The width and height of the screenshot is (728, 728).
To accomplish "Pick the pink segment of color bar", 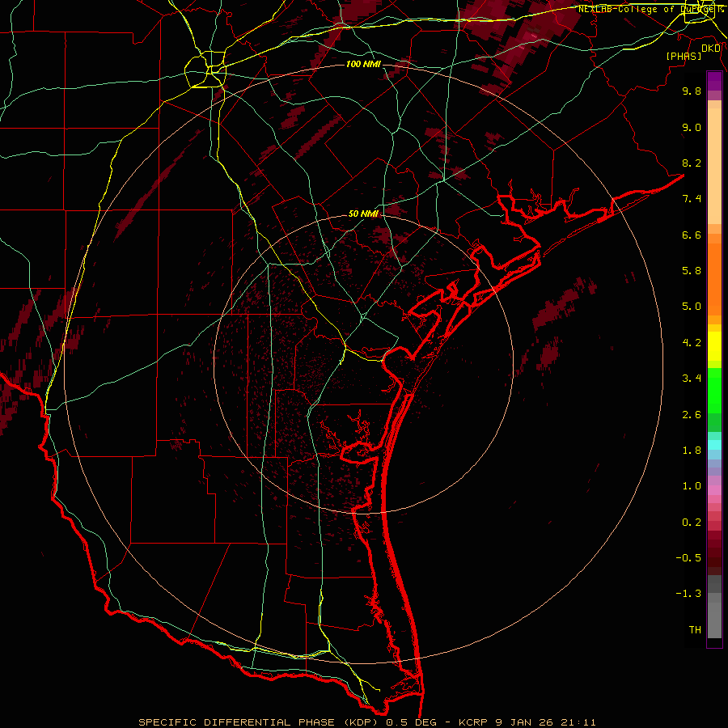I will coord(714,490).
